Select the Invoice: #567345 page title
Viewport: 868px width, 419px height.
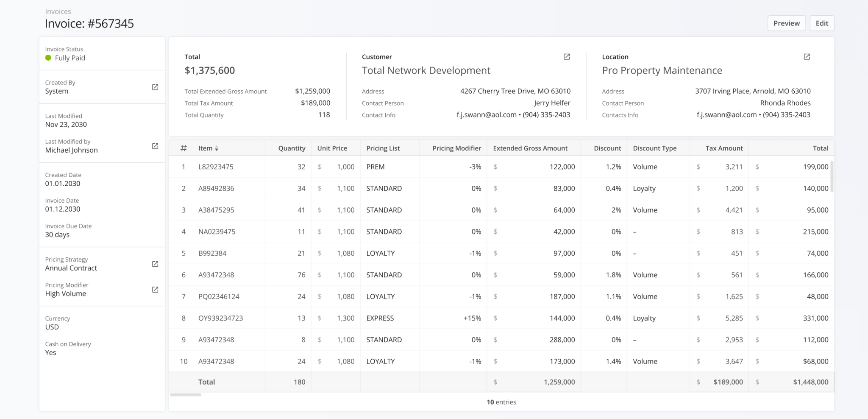[89, 24]
